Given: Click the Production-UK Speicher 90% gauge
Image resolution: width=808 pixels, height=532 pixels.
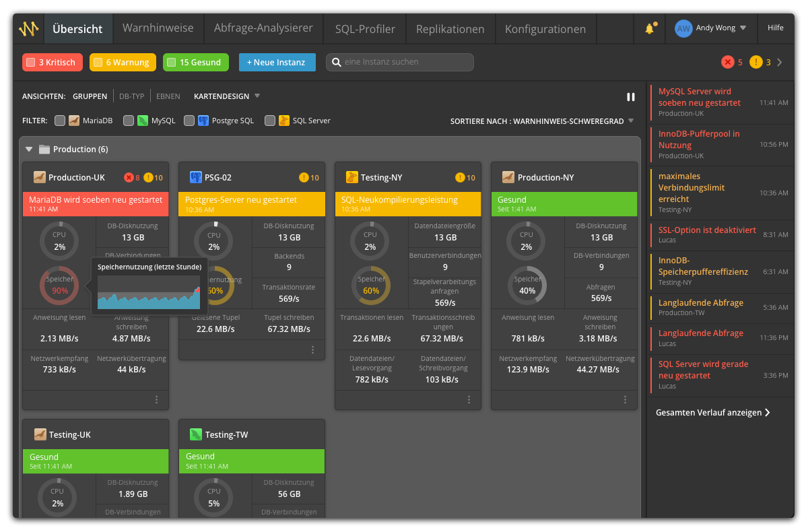Looking at the screenshot, I should coord(59,286).
